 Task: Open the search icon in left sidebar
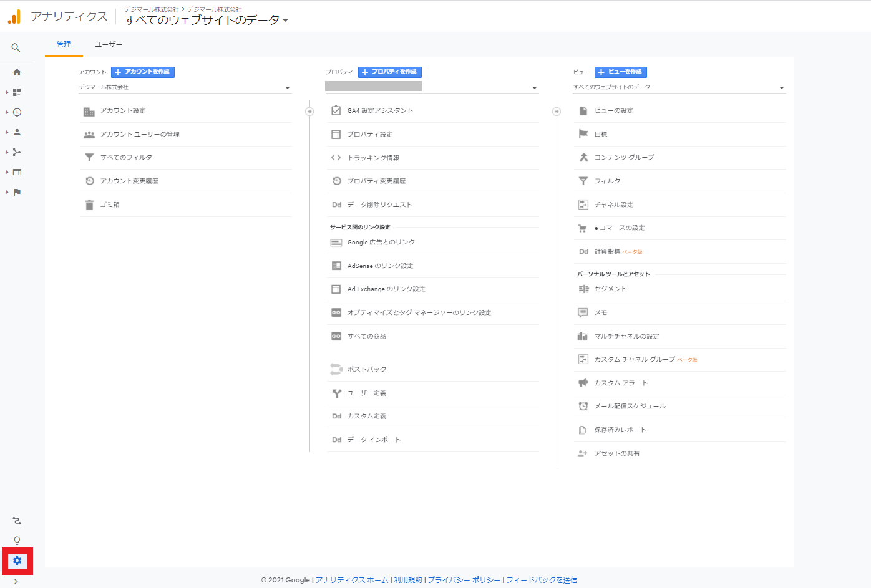tap(16, 47)
